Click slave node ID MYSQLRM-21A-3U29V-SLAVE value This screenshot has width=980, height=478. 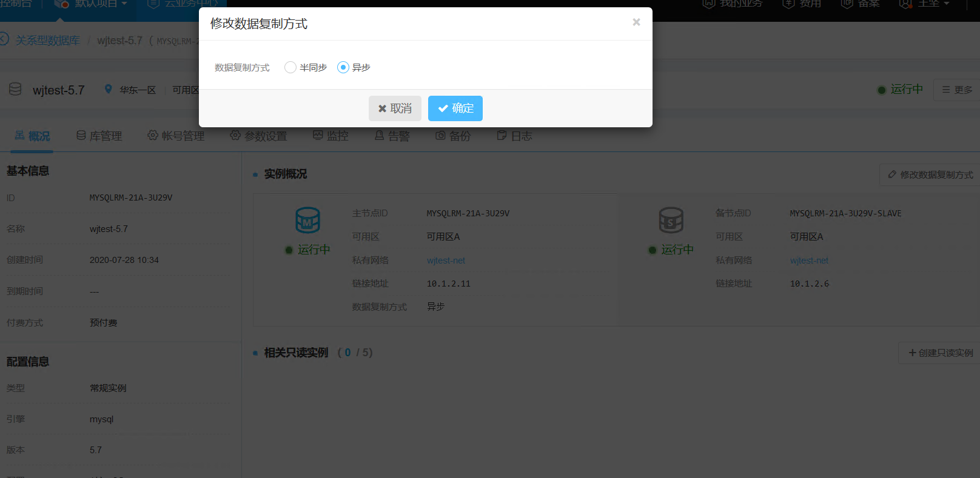tap(845, 213)
